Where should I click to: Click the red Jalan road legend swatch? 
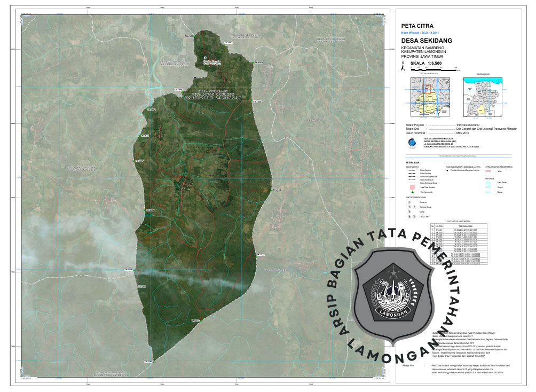click(488, 171)
